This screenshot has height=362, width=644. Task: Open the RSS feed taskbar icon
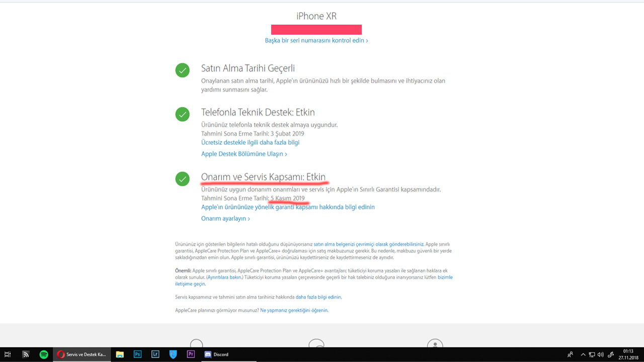point(26,354)
